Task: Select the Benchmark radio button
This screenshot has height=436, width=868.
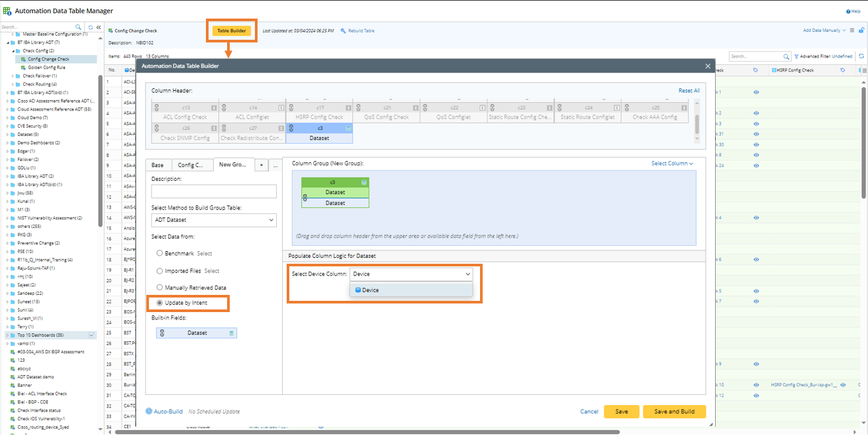Action: point(160,253)
